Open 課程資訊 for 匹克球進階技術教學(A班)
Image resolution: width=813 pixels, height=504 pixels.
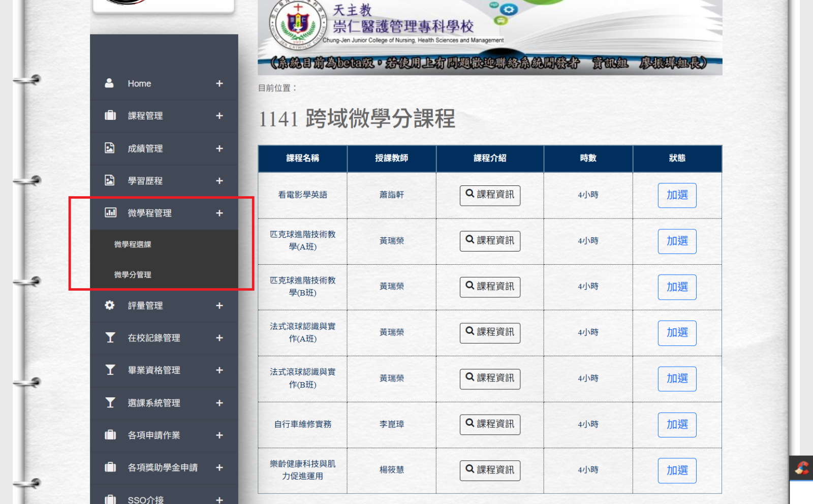coord(490,241)
